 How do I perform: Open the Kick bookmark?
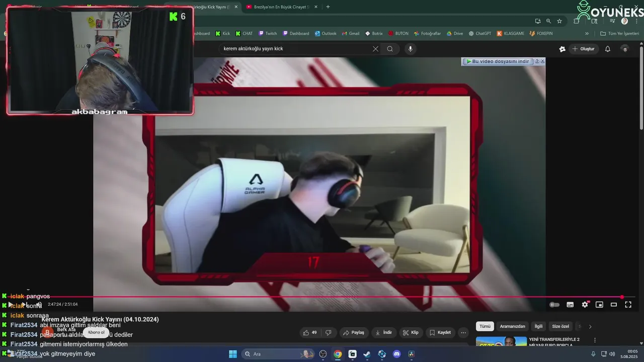click(x=222, y=34)
